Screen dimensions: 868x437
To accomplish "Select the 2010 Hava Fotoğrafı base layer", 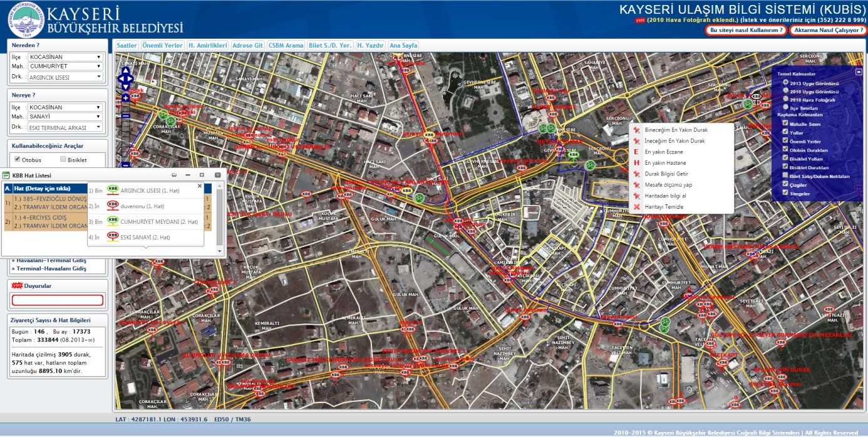I will coord(785,99).
